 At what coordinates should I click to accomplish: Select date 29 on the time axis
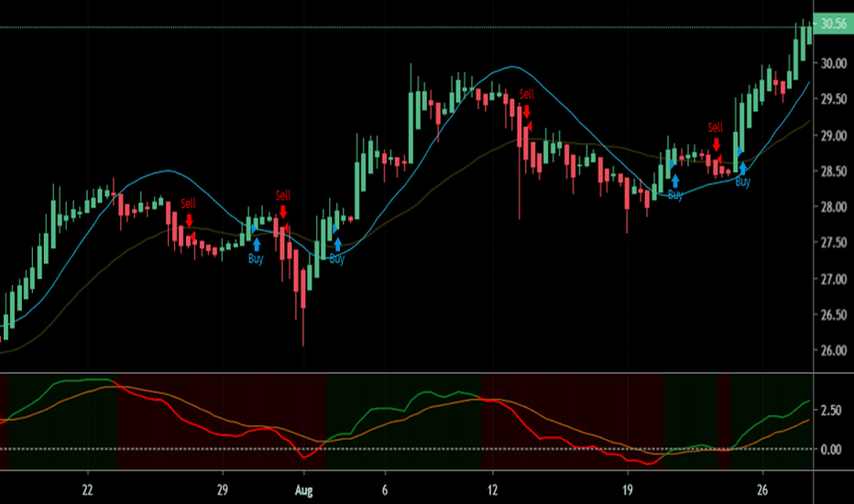point(223,490)
